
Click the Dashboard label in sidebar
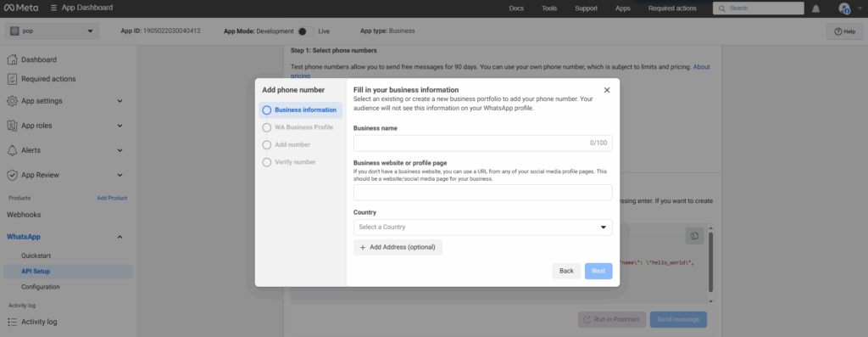tap(39, 59)
